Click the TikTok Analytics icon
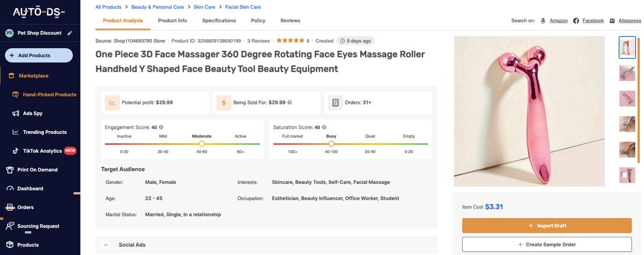 (x=16, y=151)
